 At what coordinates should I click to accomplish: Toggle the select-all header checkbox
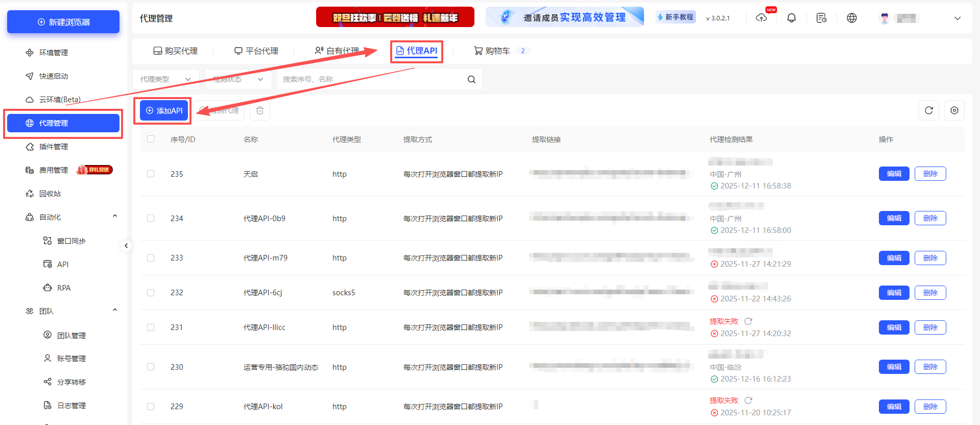coord(151,139)
